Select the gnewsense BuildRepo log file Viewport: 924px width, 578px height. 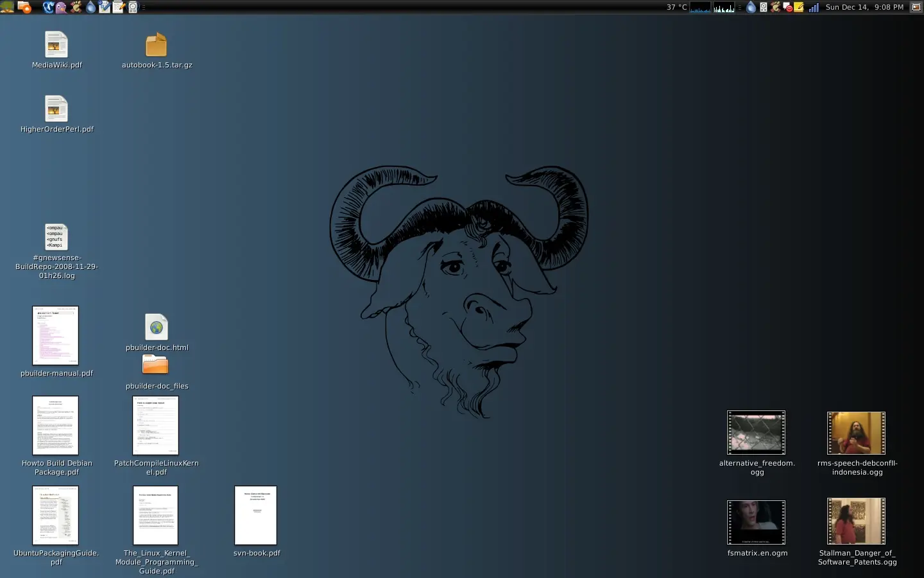pyautogui.click(x=56, y=237)
